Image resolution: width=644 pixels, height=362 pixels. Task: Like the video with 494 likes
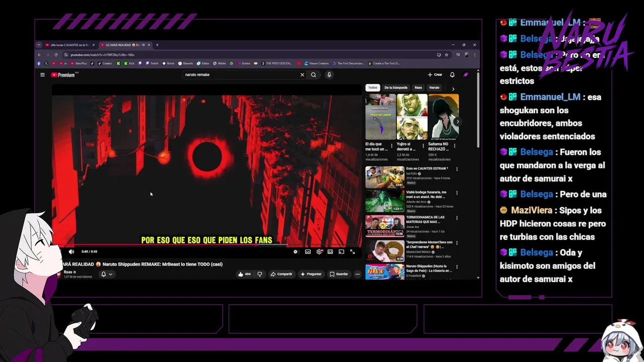pos(245,274)
